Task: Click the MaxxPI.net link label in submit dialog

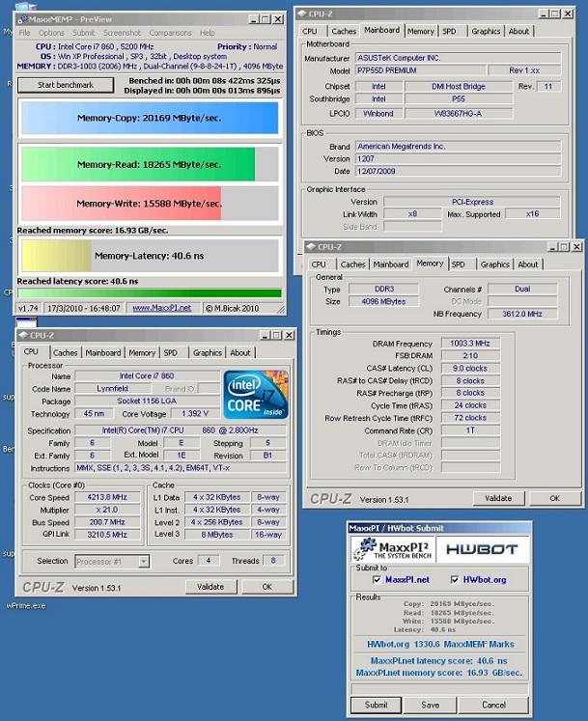Action: point(407,580)
